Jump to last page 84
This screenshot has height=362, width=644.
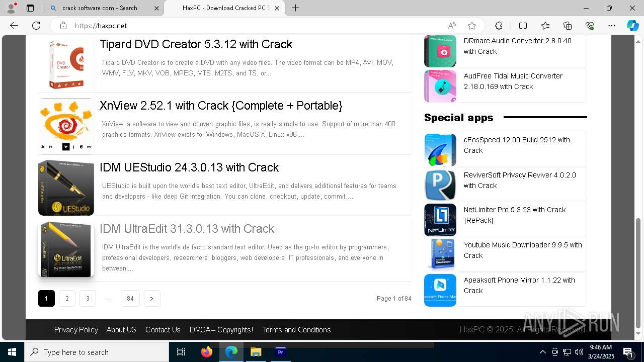[130, 299]
